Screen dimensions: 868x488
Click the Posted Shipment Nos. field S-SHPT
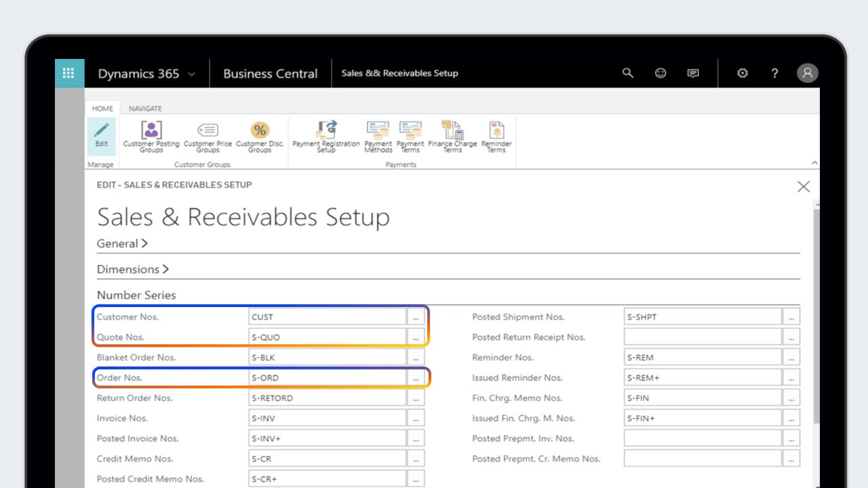703,317
